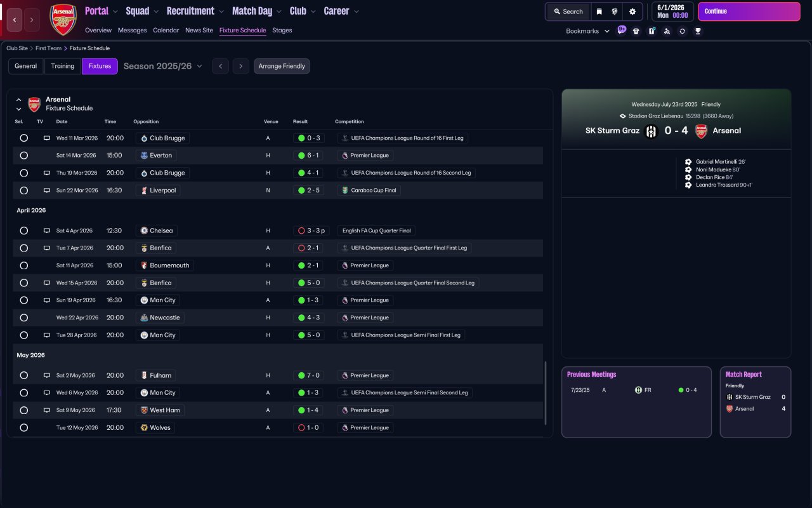Viewport: 812px width, 508px height.
Task: Click the Arsenal club crest logo
Action: tap(63, 20)
